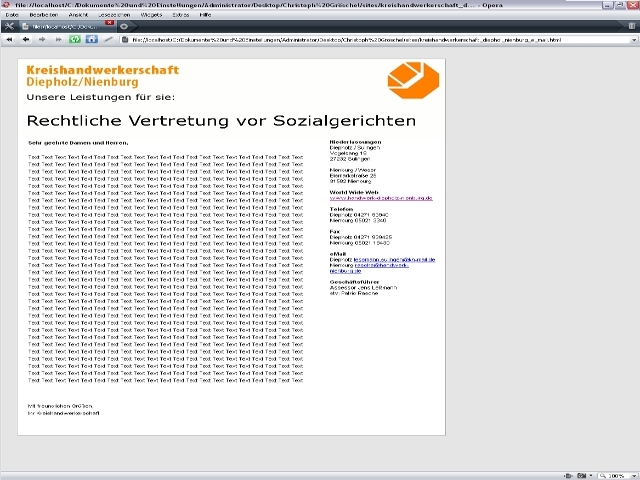Click the Diepholz email address link
This screenshot has width=640, height=480.
[393, 259]
